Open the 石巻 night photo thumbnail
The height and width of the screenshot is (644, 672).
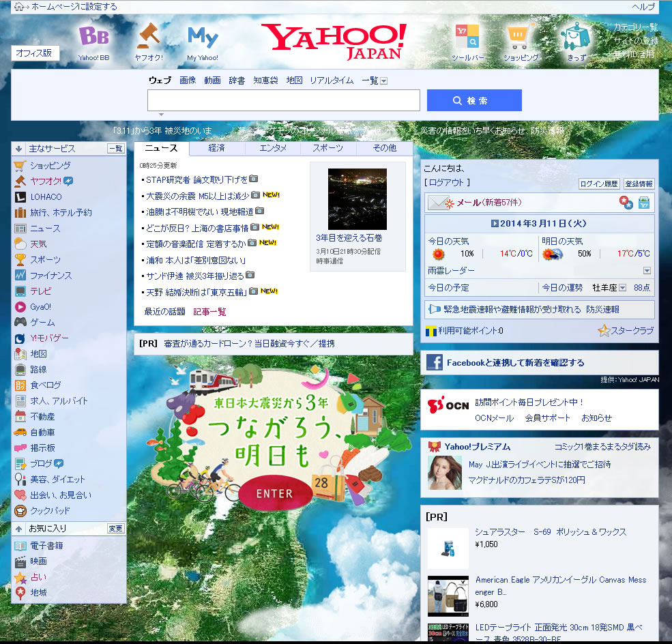(x=357, y=199)
